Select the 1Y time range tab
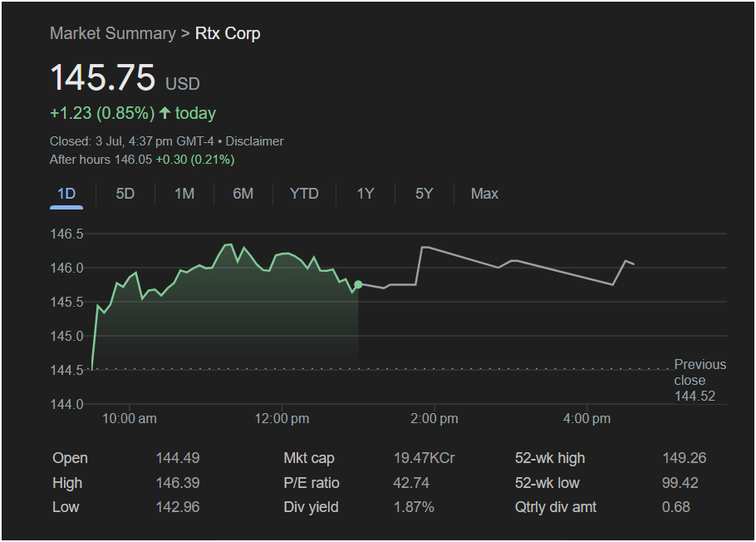756x542 pixels. [x=366, y=194]
